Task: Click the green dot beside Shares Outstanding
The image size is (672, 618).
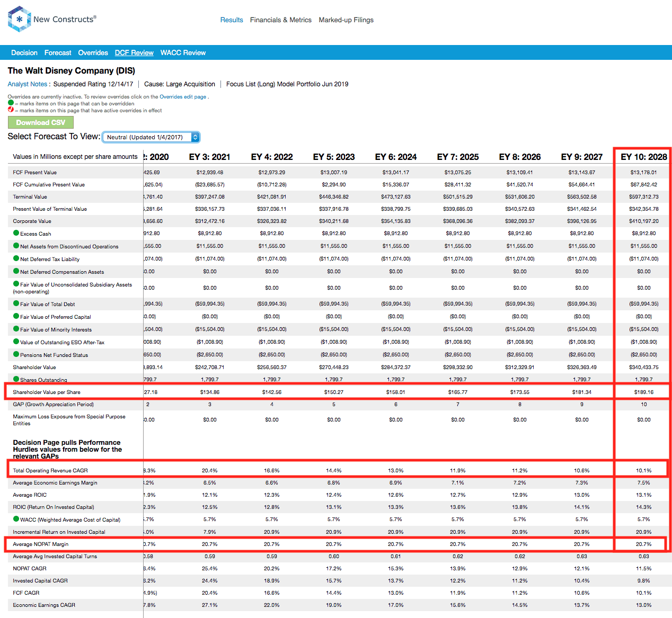Action: (16, 379)
